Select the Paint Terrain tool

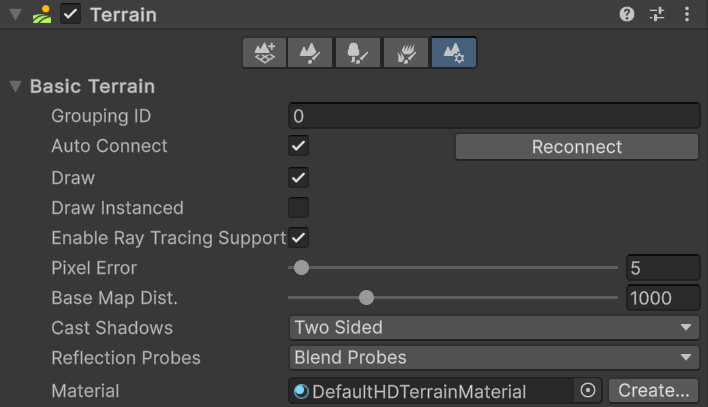click(x=310, y=53)
